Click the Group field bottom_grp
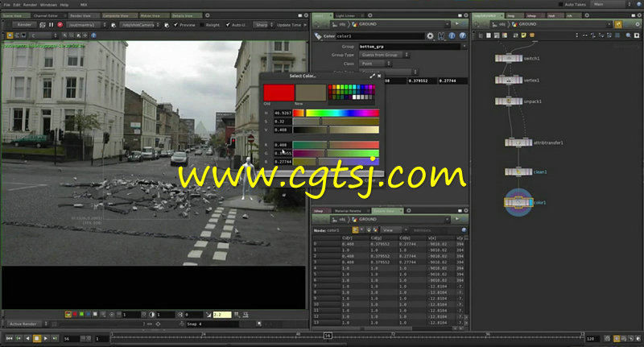The height and width of the screenshot is (347, 644). pyautogui.click(x=409, y=47)
